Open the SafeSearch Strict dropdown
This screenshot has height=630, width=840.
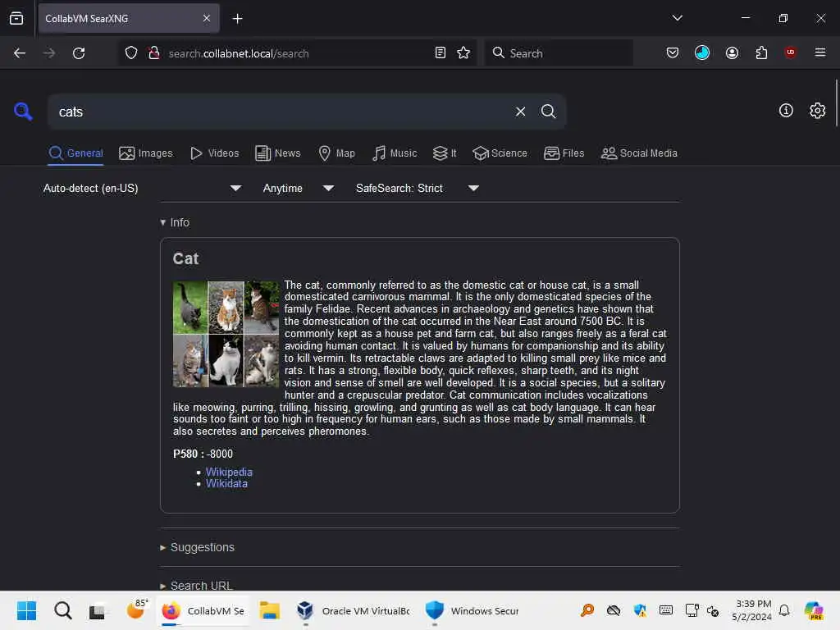418,188
